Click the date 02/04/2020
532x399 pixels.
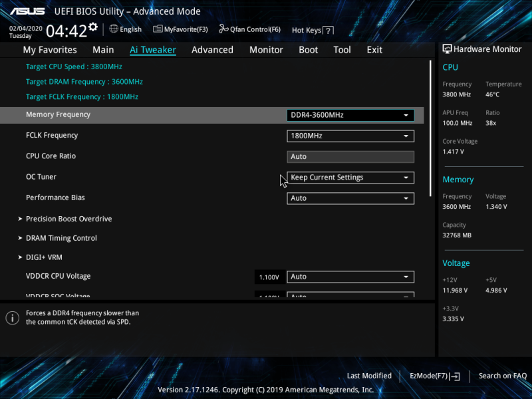[26, 29]
